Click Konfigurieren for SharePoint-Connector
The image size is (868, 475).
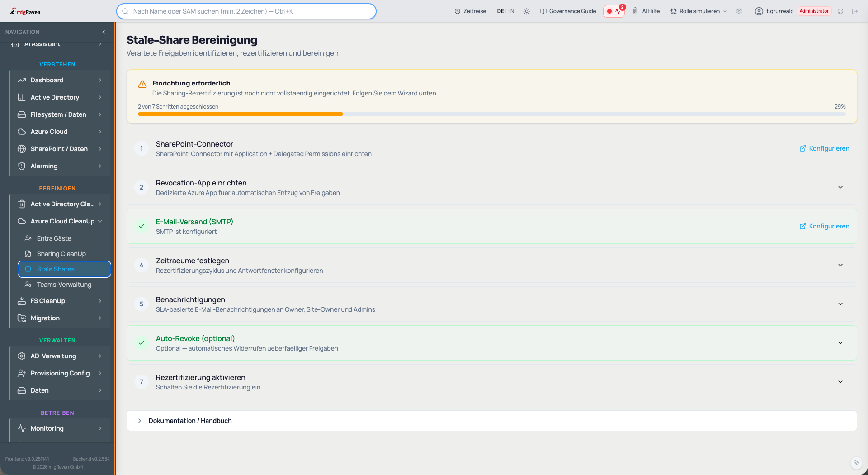[824, 148]
